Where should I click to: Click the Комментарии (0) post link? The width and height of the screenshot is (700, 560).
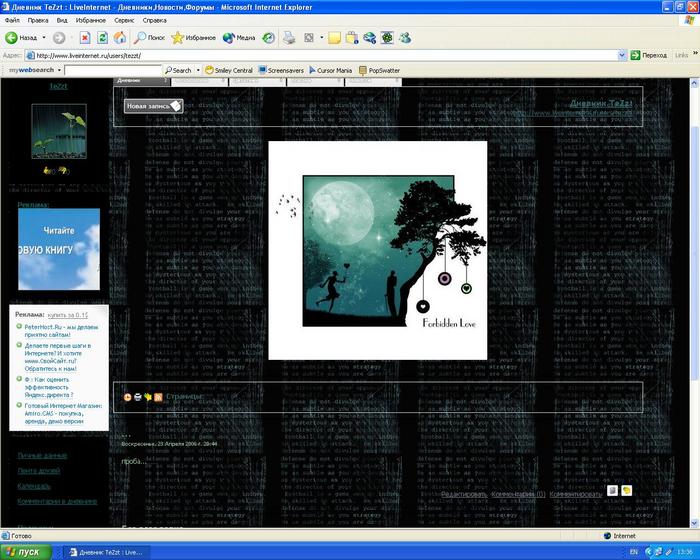point(518,494)
